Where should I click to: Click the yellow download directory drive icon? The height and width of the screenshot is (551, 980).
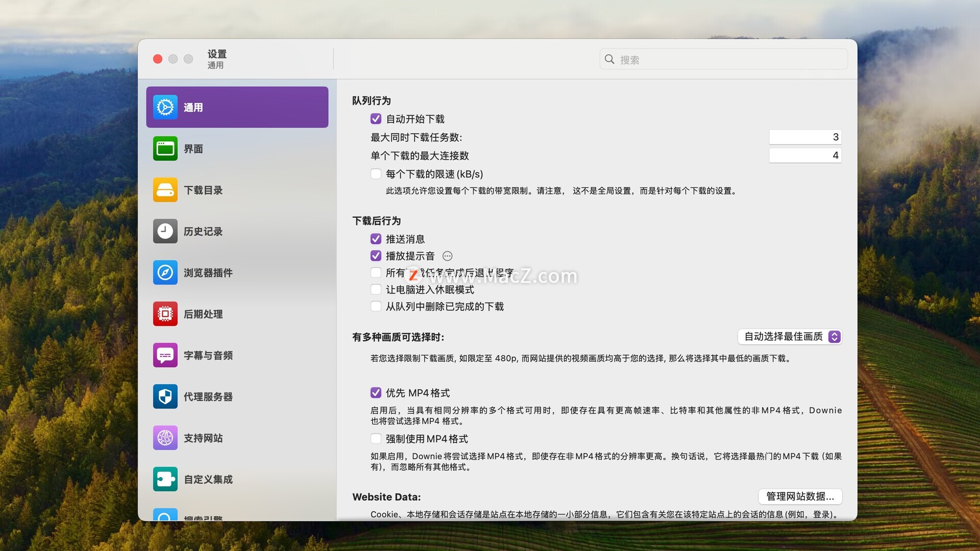click(x=165, y=190)
